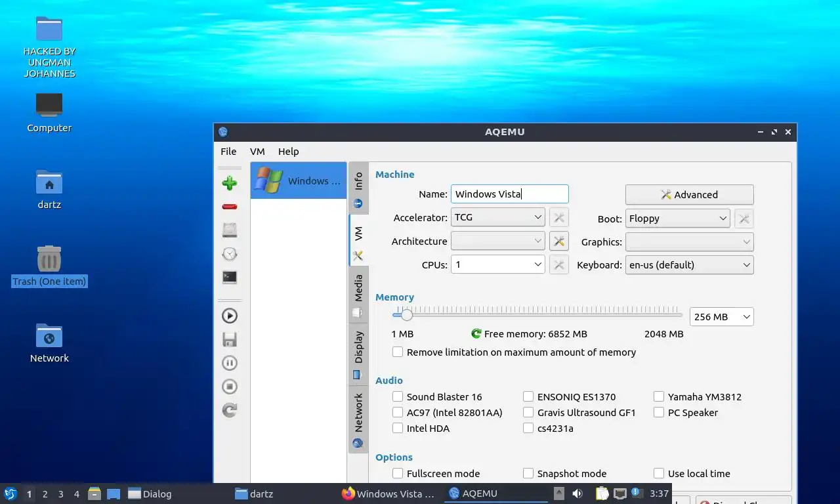
Task: Expand the 256 MB memory dropdown
Action: click(x=721, y=317)
